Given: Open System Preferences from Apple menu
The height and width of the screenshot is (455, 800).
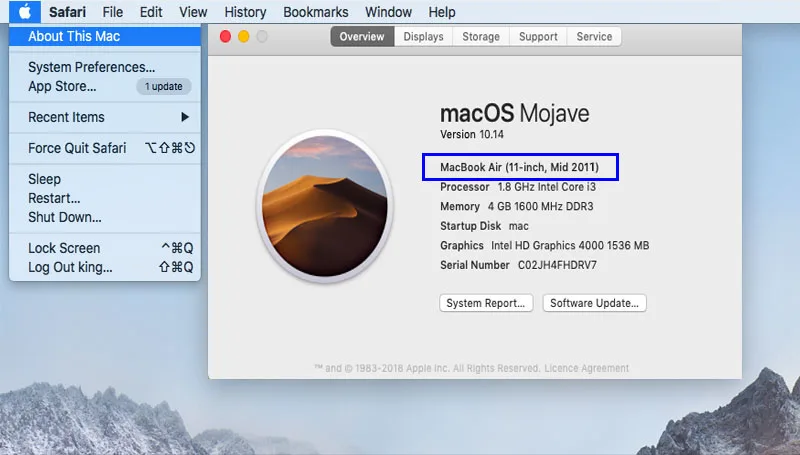Looking at the screenshot, I should tap(105, 67).
